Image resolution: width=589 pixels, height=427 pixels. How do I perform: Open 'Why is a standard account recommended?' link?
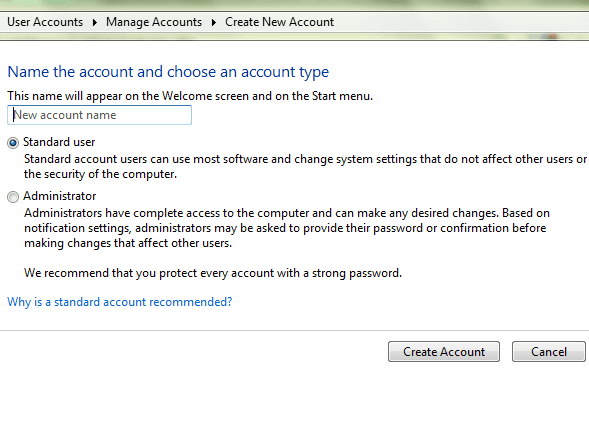(120, 302)
